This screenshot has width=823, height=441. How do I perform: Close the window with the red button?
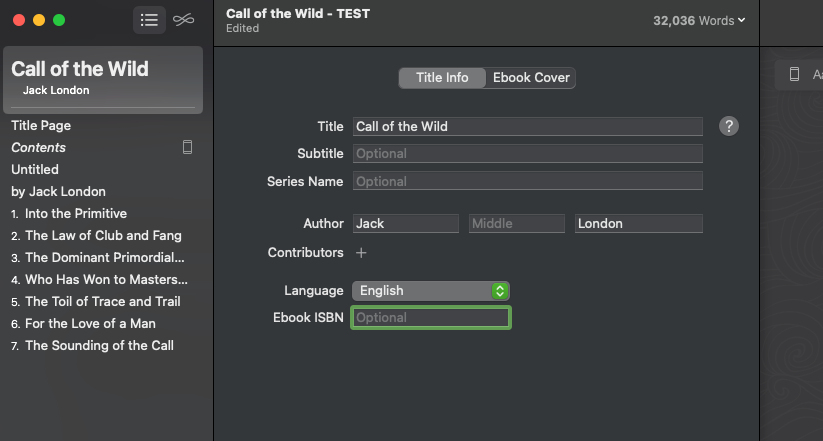click(19, 20)
